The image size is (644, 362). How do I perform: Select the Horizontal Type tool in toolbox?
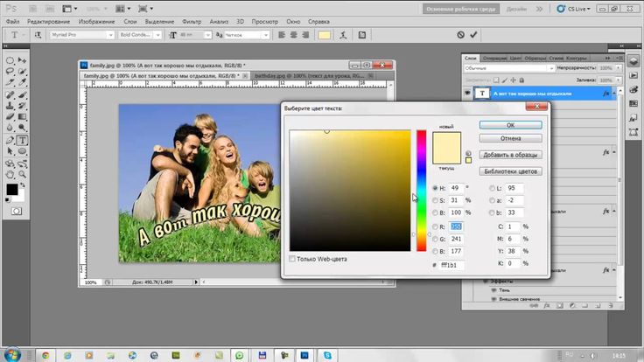coord(22,140)
